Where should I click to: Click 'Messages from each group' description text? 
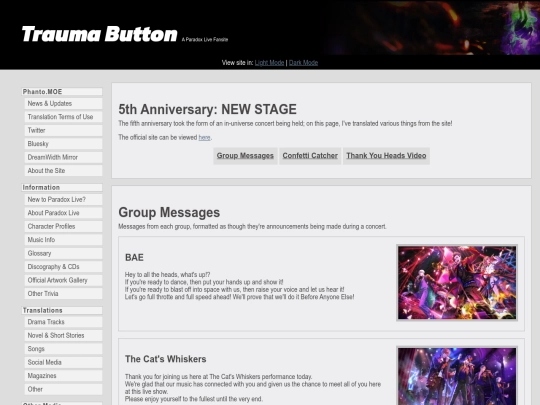pyautogui.click(x=252, y=227)
